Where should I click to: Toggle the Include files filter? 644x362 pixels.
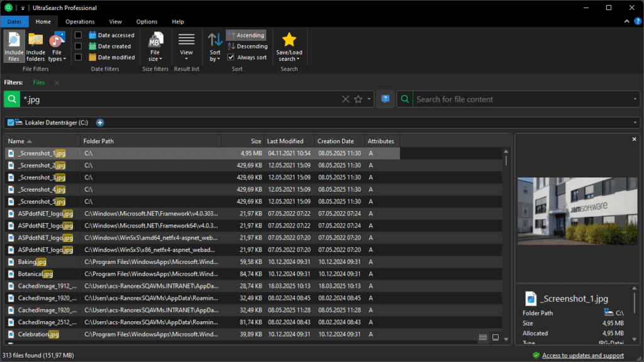(14, 47)
